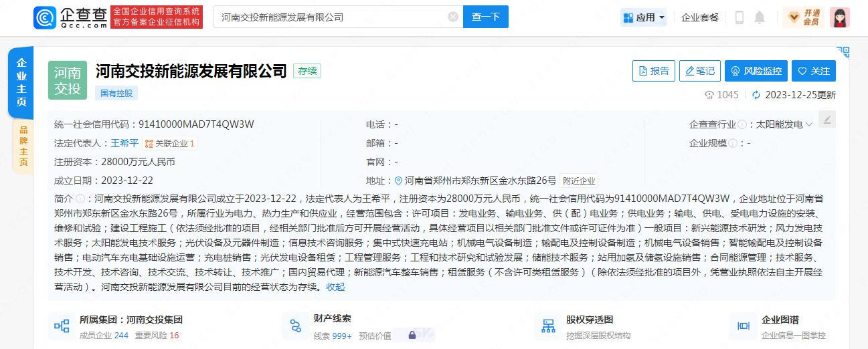Click 注册资本 28000万元人民币 value
Image resolution: width=868 pixels, height=349 pixels.
point(138,162)
